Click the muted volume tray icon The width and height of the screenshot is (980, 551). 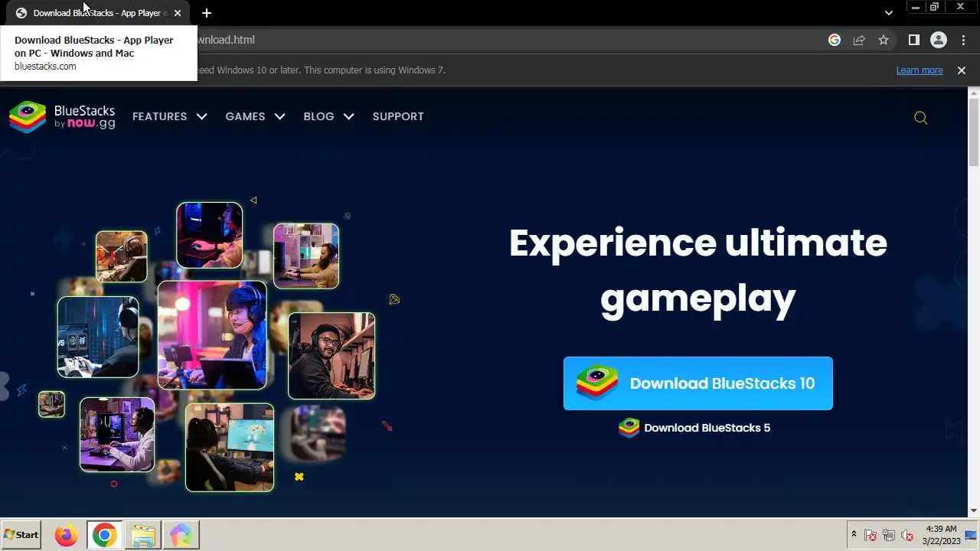907,535
